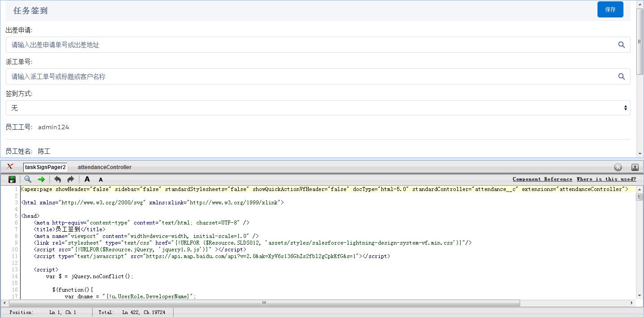Screen dimensions: 644x318
Task: Click the code editor scroll-left arrow
Action: pyautogui.click(x=5, y=303)
